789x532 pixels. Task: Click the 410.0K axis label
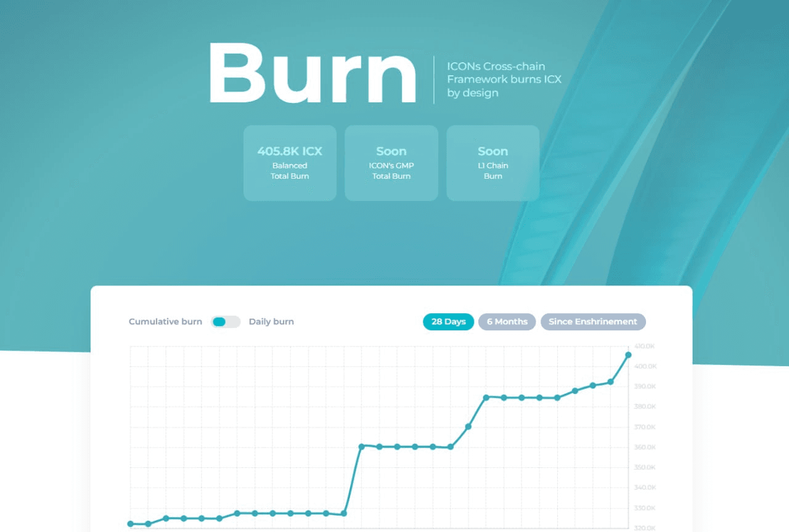(x=645, y=346)
